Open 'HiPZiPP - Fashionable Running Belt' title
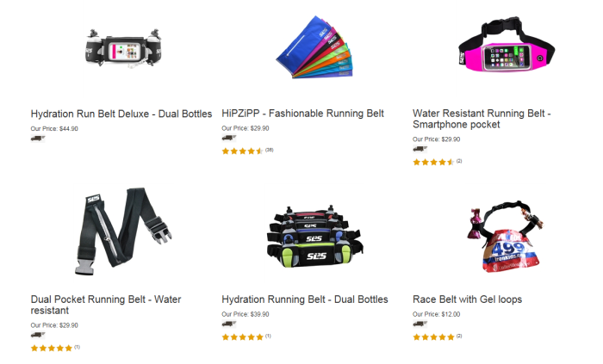Viewport: 603px width, 364px height. 302,114
